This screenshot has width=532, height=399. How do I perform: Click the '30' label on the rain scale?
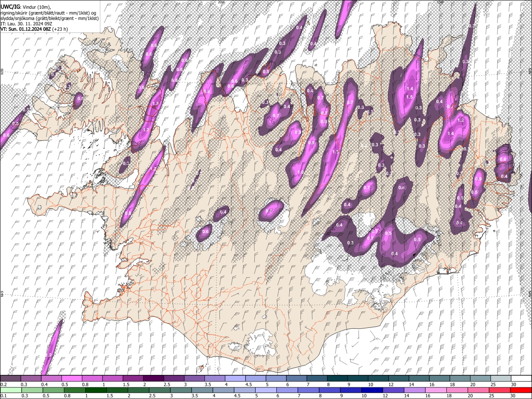tap(512, 396)
